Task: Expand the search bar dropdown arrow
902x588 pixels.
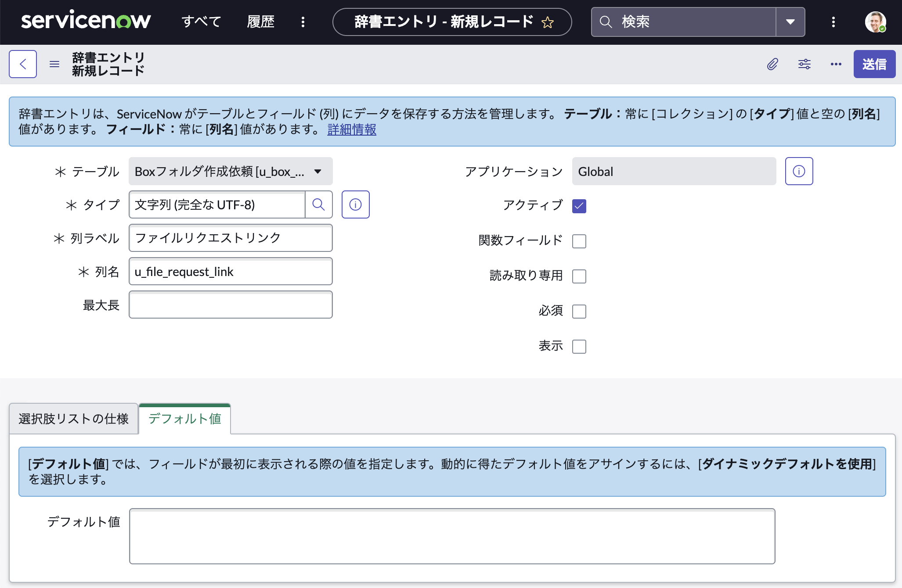Action: [x=790, y=22]
